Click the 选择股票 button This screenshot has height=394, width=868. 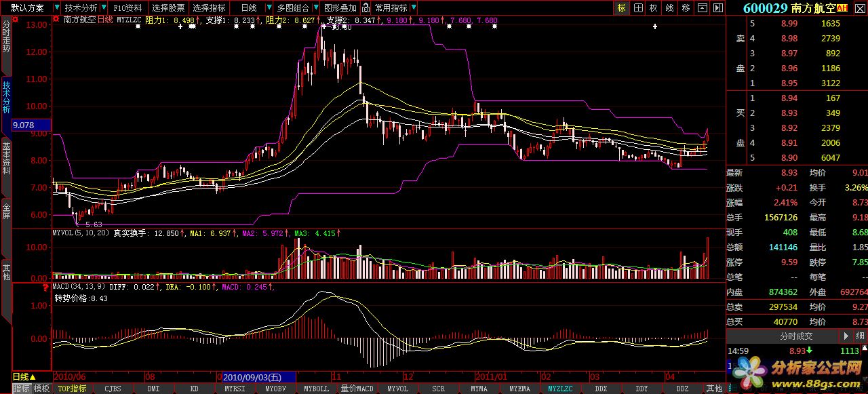(168, 8)
